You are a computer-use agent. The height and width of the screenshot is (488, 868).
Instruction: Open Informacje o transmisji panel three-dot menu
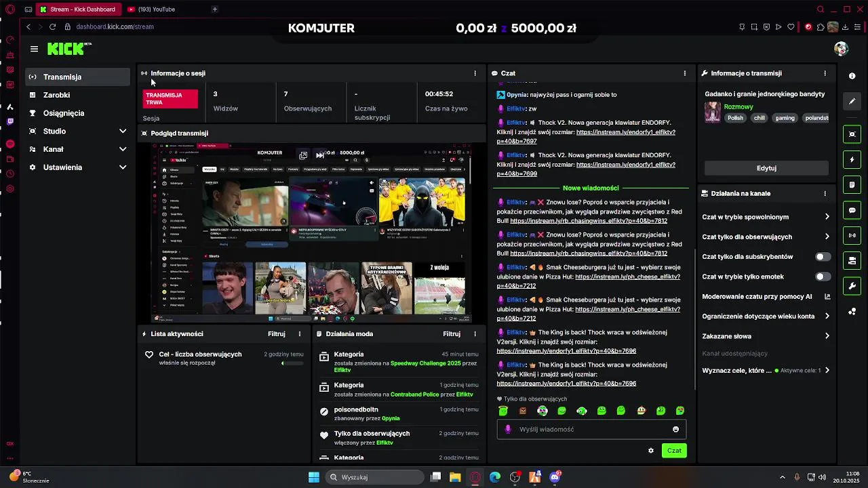coord(825,73)
